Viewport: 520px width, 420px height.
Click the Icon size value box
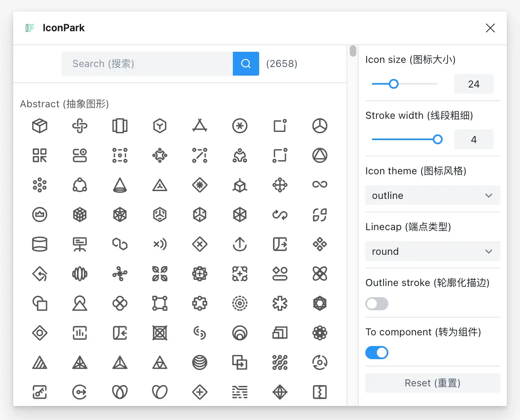pos(474,84)
